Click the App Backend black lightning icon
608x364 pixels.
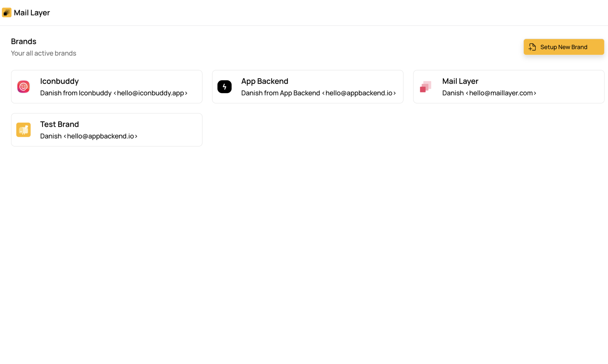(x=224, y=87)
